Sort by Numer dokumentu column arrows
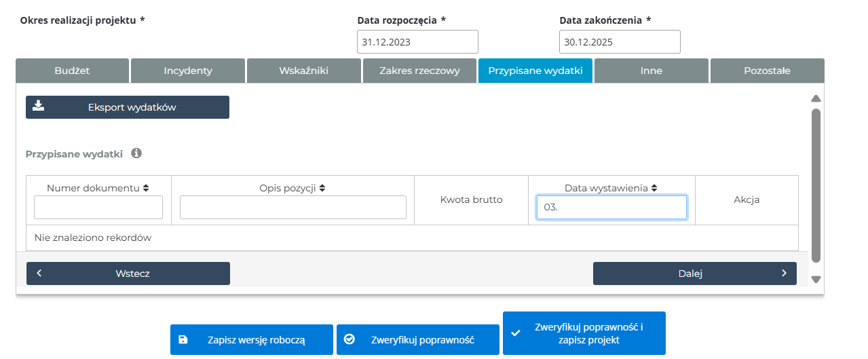This screenshot has height=359, width=868. pyautogui.click(x=146, y=188)
